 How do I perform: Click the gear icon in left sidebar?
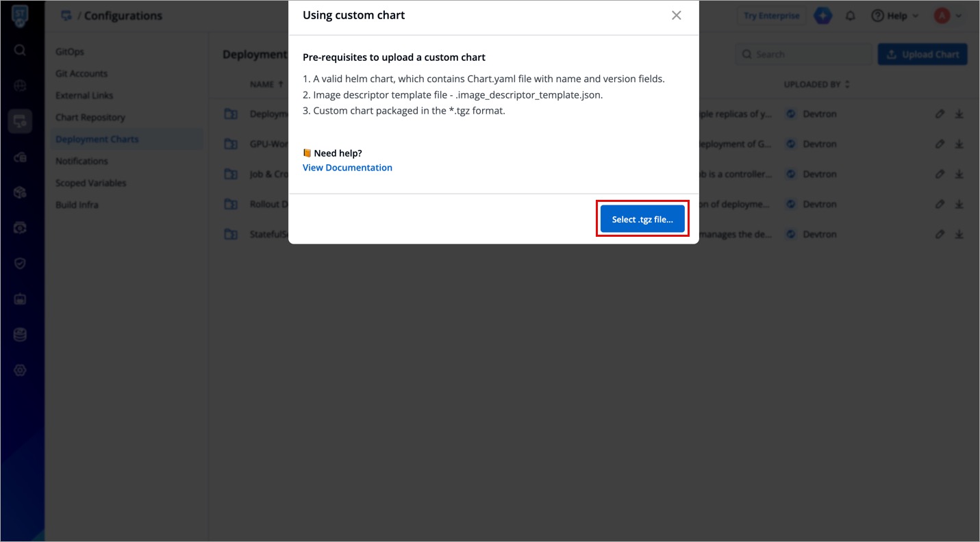20,370
